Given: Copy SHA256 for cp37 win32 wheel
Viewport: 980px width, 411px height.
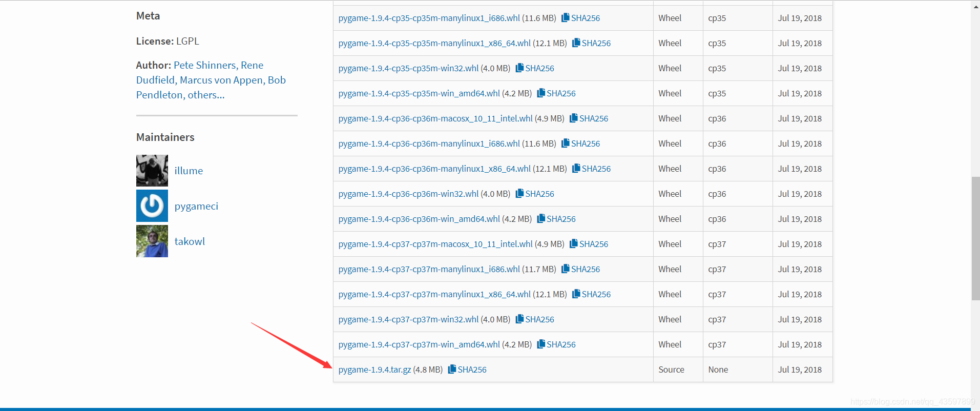Looking at the screenshot, I should pyautogui.click(x=535, y=319).
